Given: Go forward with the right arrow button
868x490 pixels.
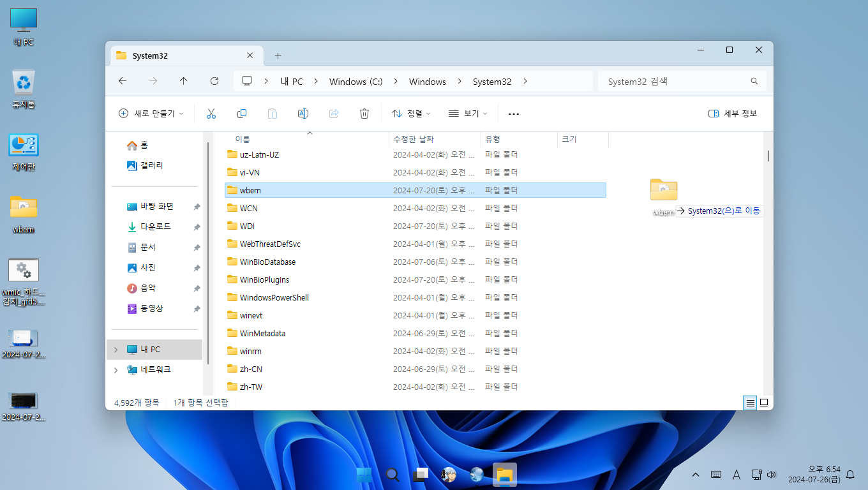Looking at the screenshot, I should pyautogui.click(x=153, y=81).
